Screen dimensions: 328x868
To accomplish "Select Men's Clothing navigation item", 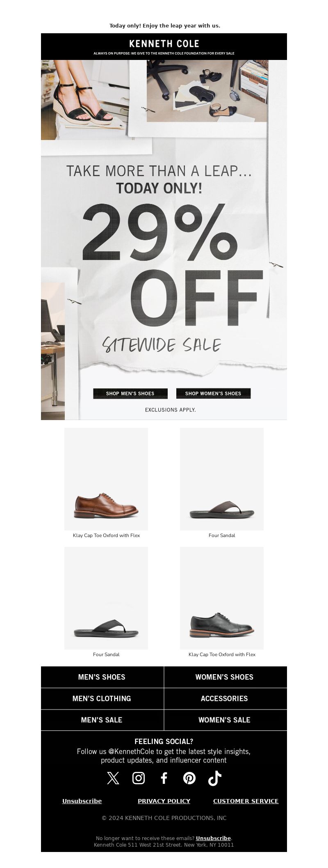I will point(102,698).
